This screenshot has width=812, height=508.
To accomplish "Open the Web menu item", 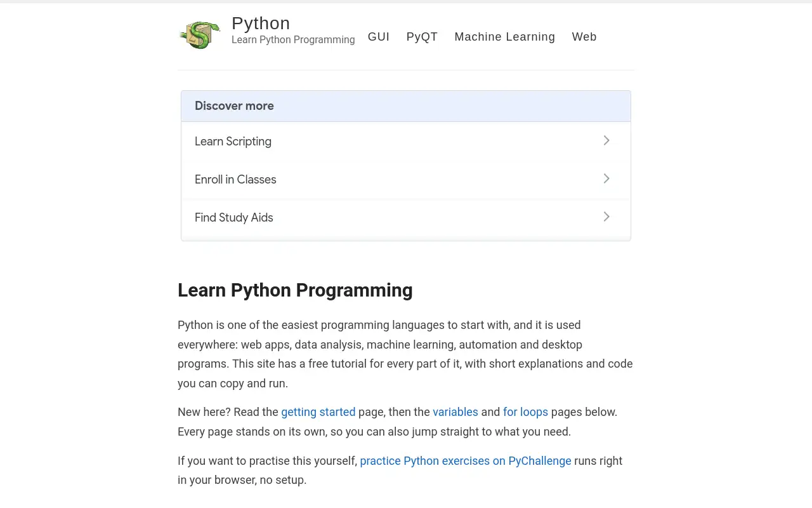I will [x=584, y=37].
